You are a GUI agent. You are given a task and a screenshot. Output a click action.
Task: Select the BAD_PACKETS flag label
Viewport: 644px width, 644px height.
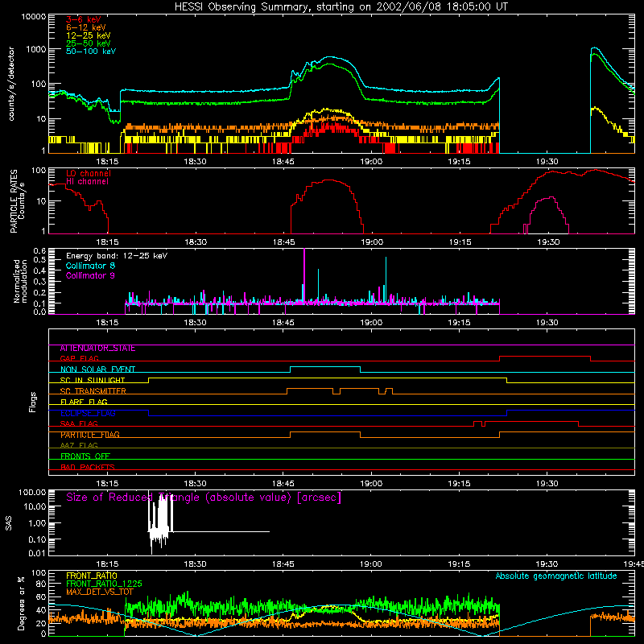point(88,467)
